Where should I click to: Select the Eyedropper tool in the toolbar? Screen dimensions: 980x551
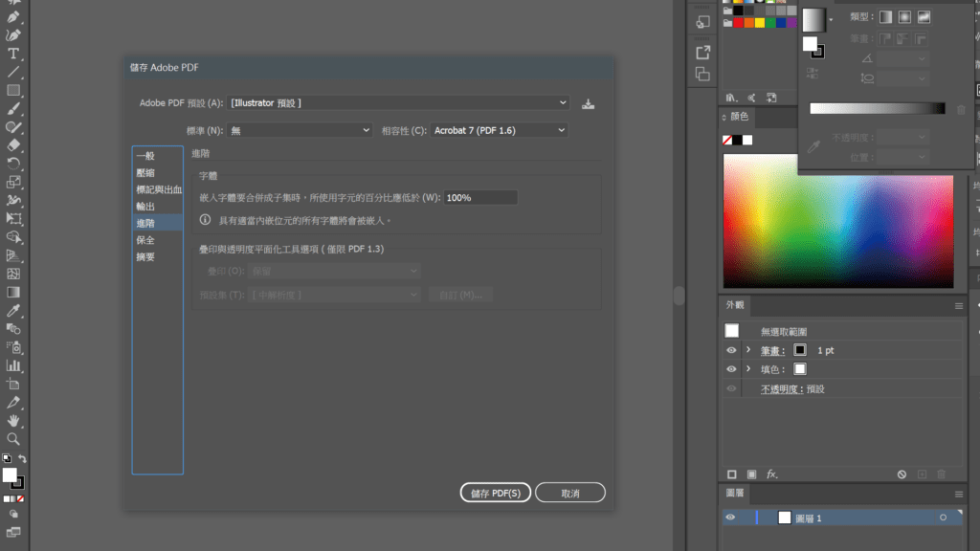(x=13, y=311)
